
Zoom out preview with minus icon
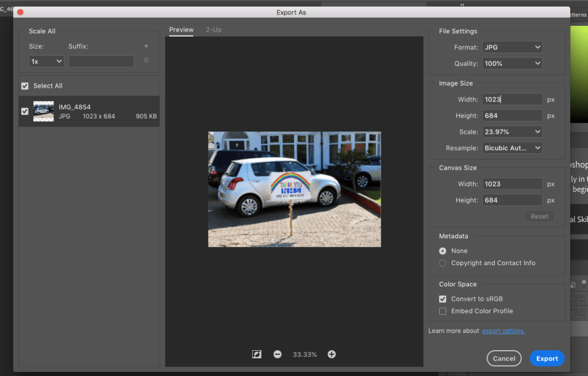coord(278,354)
